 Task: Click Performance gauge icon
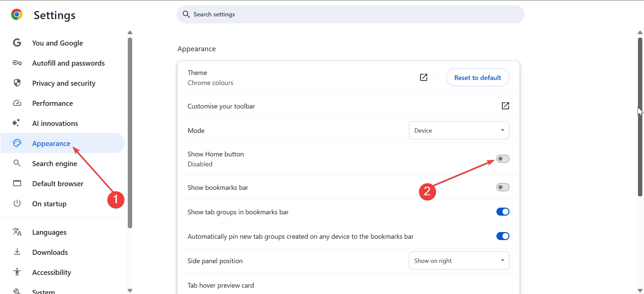[x=17, y=103]
